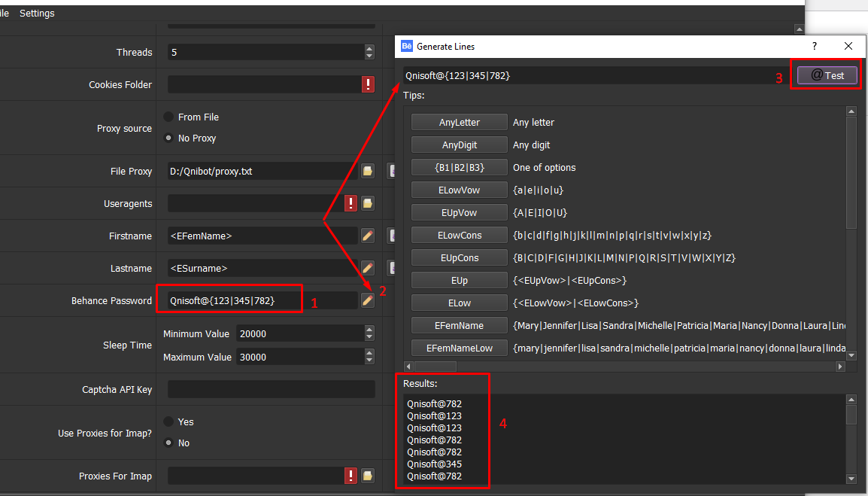Click the Useragents red warning icon

[351, 203]
